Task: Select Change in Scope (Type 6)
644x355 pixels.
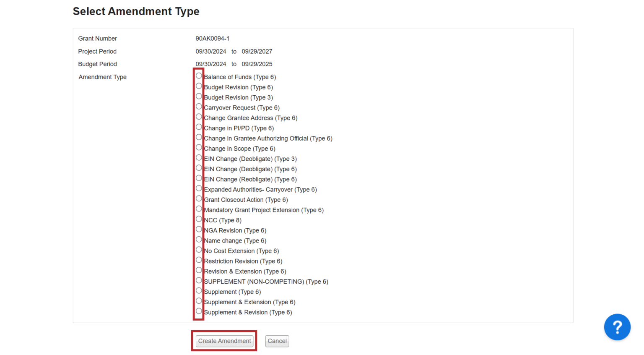Action: click(199, 147)
